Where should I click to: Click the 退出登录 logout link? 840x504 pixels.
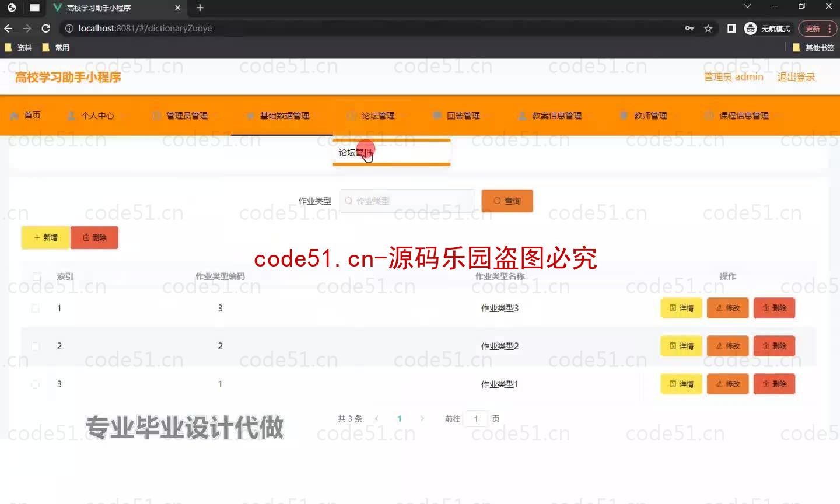796,77
